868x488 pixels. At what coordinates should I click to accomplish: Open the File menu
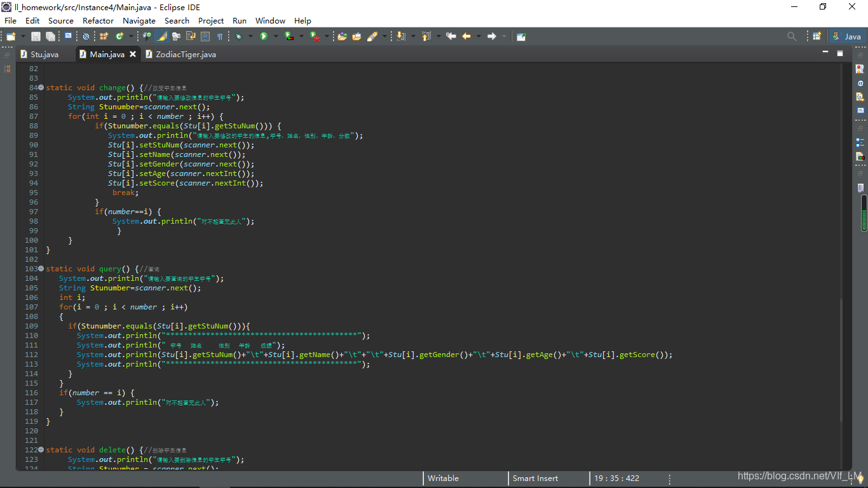point(10,20)
